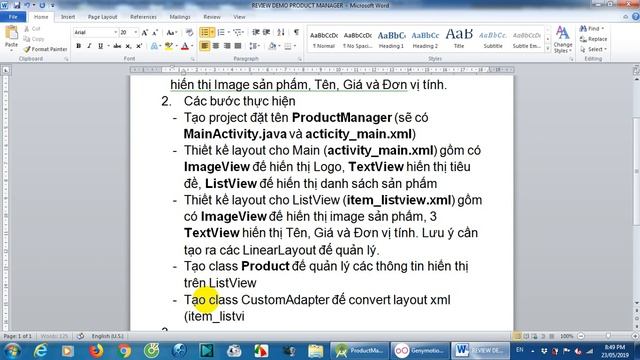Open the File tab
The image size is (640, 360).
[13, 17]
